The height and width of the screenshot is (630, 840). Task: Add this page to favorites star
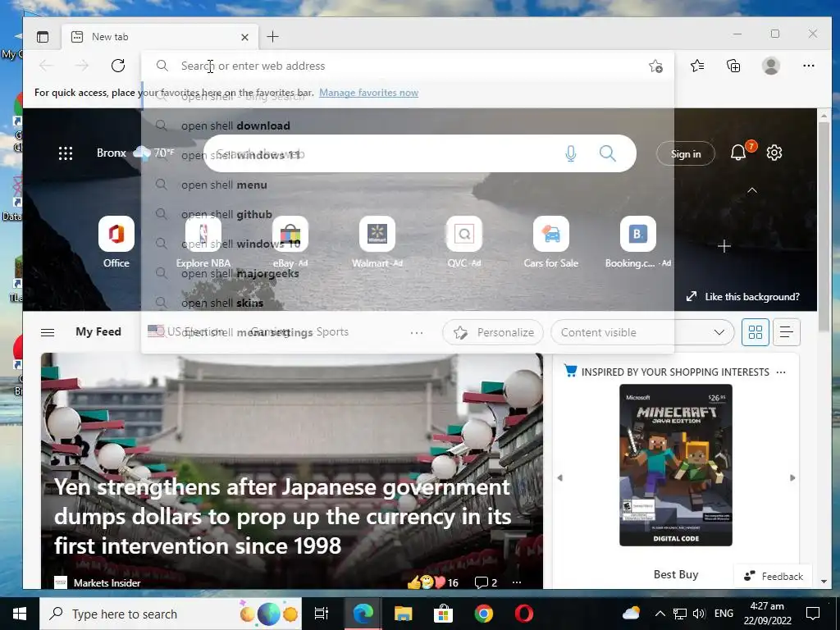[655, 66]
